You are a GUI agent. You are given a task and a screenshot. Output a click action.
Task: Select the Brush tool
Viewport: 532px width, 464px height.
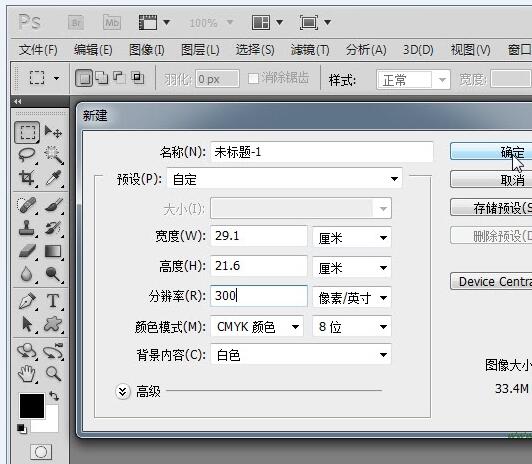(53, 205)
